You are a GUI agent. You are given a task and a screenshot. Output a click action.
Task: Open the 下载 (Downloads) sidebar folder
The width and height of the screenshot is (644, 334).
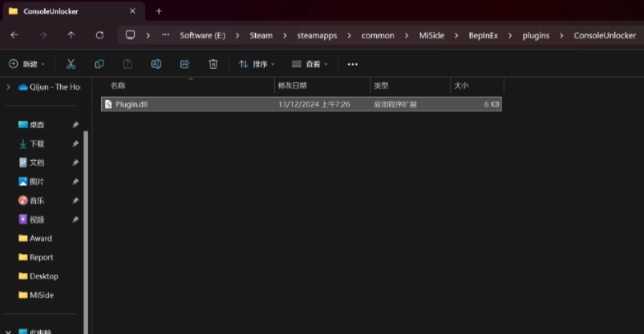37,143
